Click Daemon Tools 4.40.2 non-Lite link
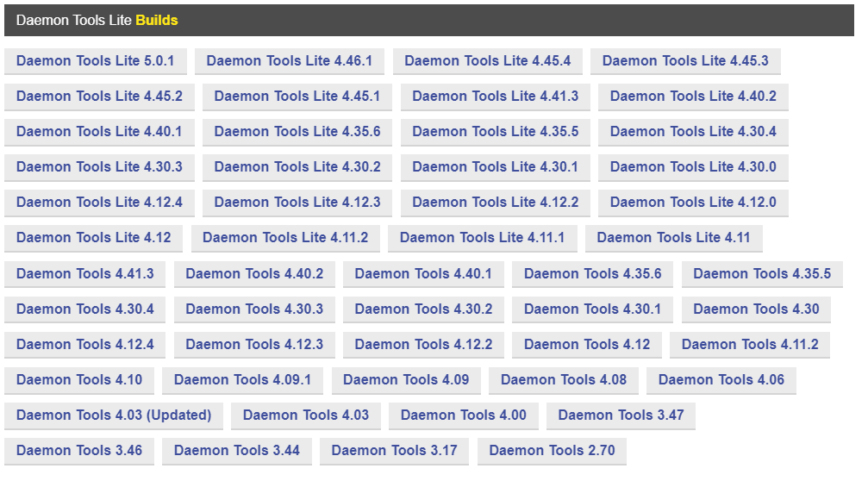The image size is (868, 481). click(x=254, y=274)
